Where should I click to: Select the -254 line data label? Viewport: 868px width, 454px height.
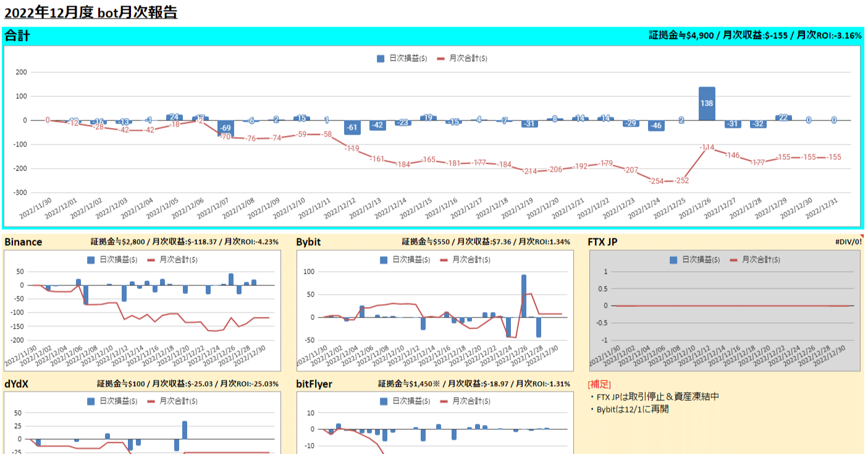[656, 181]
